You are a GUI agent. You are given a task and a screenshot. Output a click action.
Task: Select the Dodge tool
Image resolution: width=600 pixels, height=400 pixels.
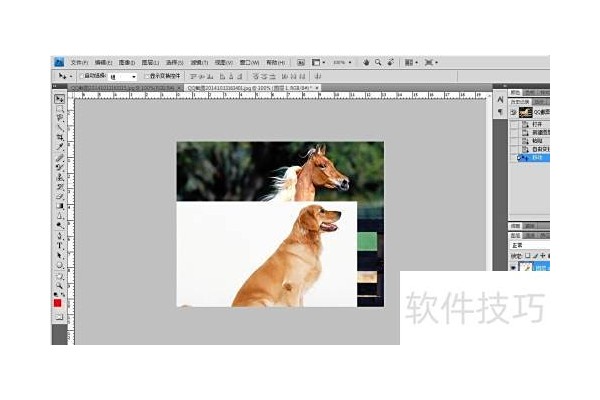tap(59, 225)
